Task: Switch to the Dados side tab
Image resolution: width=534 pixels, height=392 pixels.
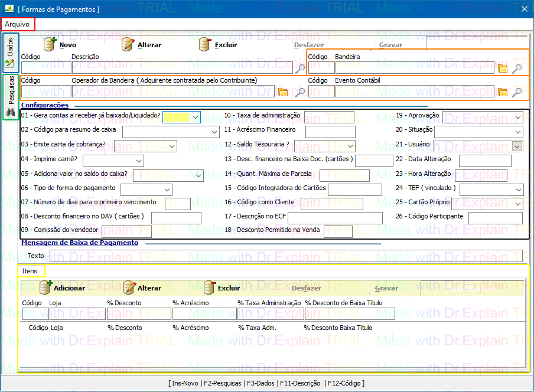Action: [10, 53]
